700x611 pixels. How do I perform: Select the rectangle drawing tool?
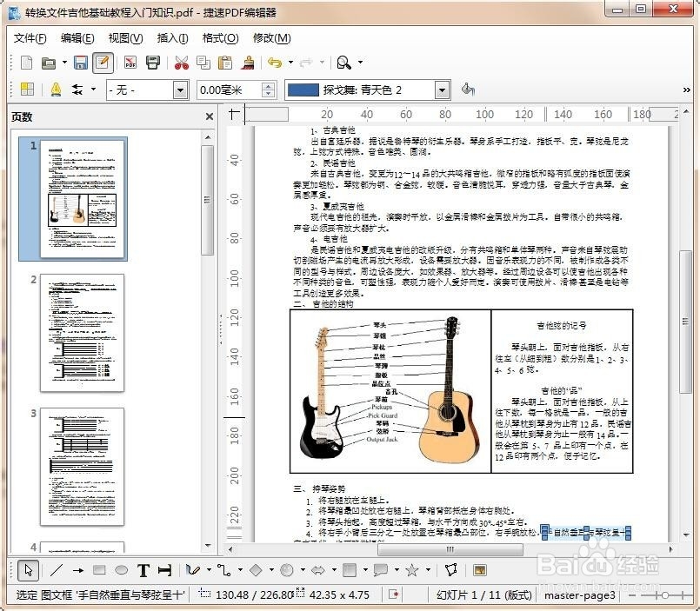tap(98, 570)
